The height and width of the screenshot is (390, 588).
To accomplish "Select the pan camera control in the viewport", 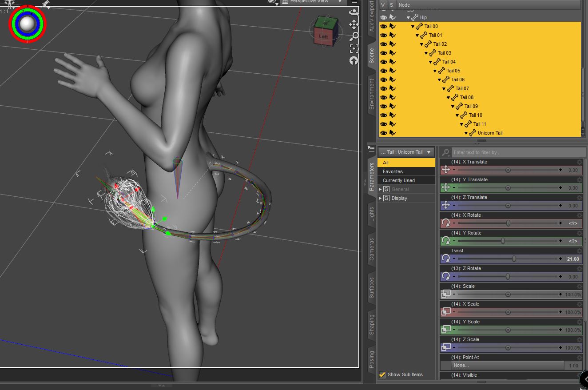I will (354, 24).
